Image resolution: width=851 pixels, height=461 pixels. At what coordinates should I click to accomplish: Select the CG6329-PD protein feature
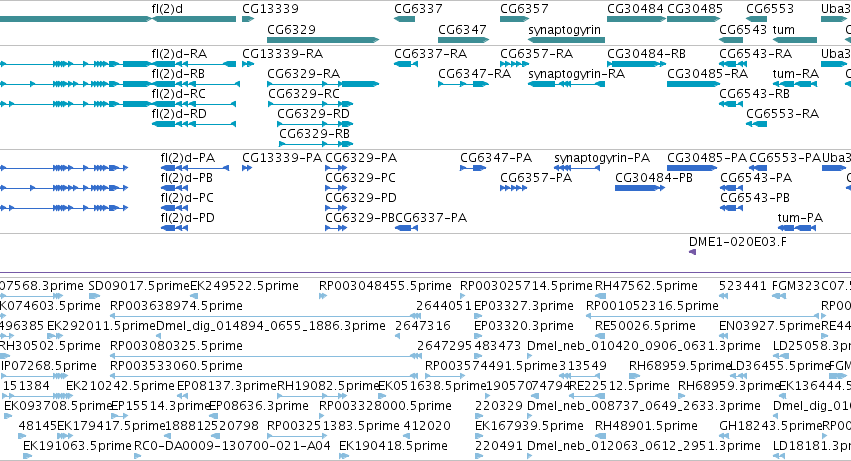[336, 208]
